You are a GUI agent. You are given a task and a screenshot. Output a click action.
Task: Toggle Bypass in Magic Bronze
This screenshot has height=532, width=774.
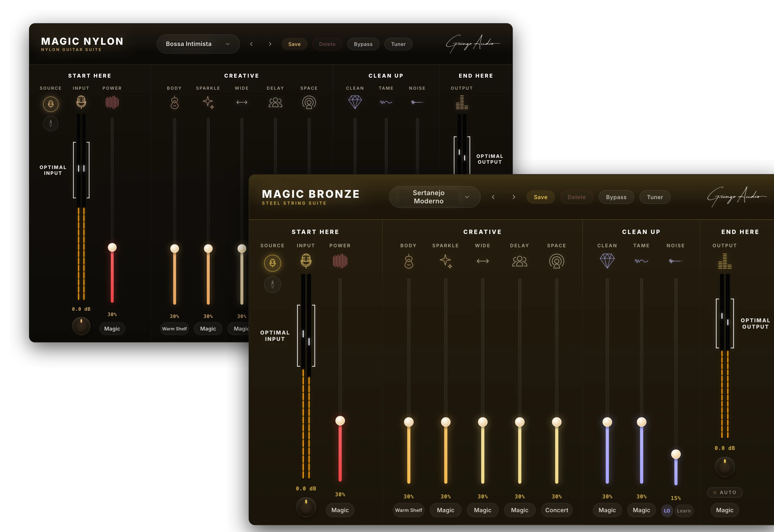coord(616,197)
